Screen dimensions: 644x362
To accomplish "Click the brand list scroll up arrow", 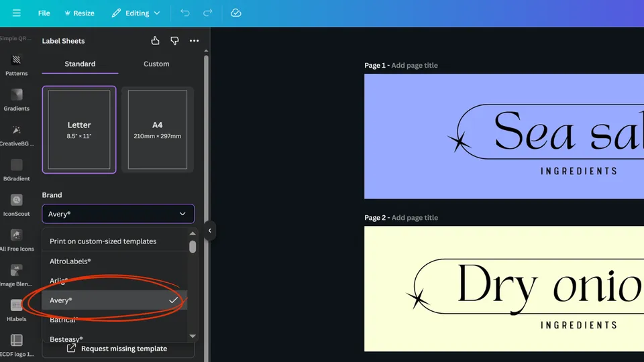I will (x=193, y=233).
